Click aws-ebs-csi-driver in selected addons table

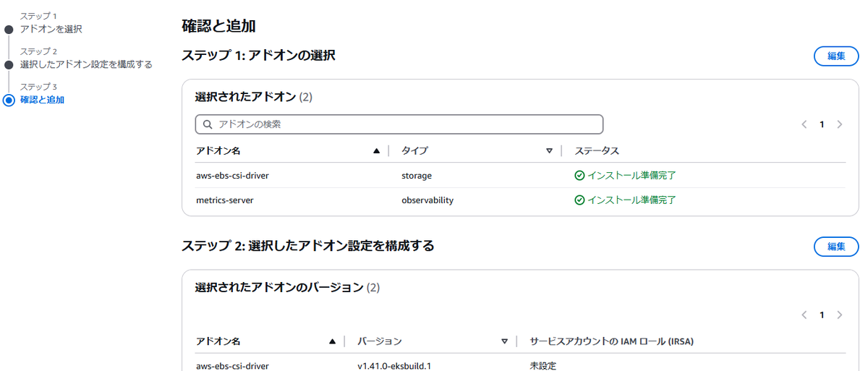232,176
